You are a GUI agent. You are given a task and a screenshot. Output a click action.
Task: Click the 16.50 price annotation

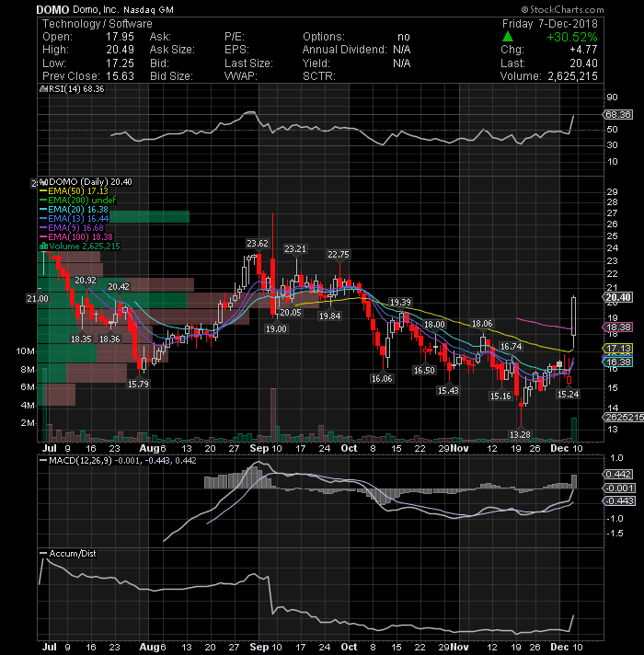[424, 370]
